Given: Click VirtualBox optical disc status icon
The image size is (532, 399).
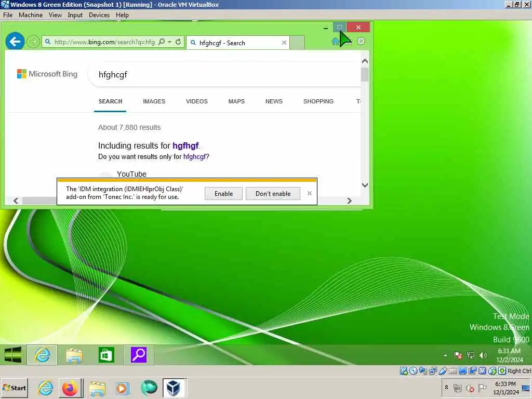Looking at the screenshot, I should tap(413, 371).
